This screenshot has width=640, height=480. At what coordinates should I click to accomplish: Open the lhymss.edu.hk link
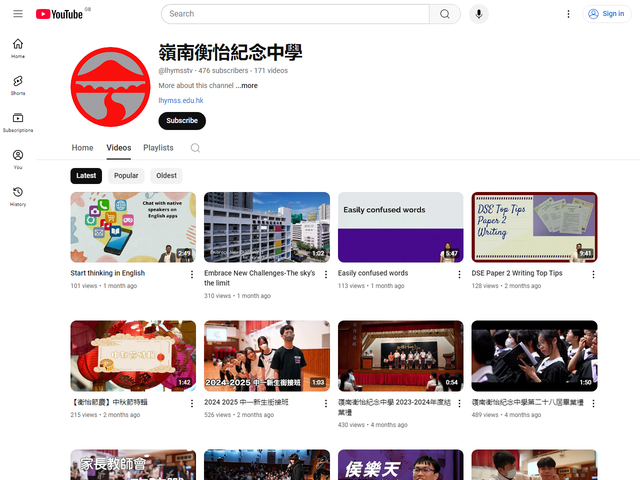pos(180,101)
